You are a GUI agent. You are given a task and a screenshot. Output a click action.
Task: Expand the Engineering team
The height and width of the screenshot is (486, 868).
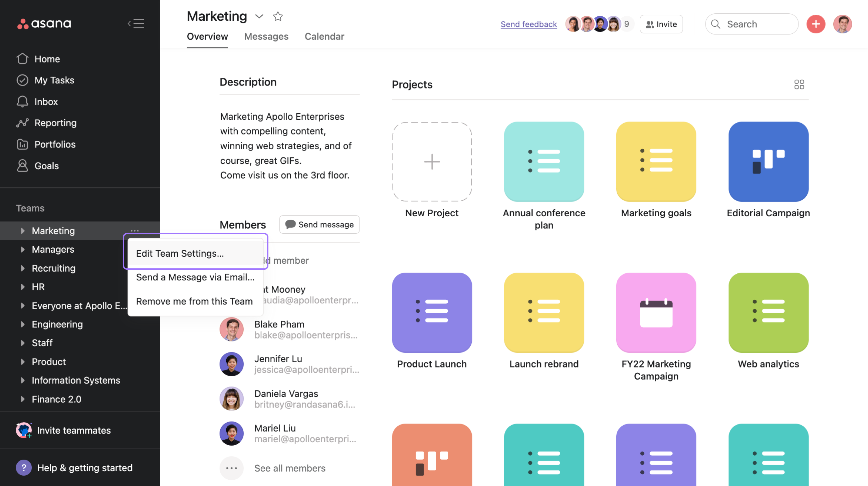pyautogui.click(x=23, y=324)
